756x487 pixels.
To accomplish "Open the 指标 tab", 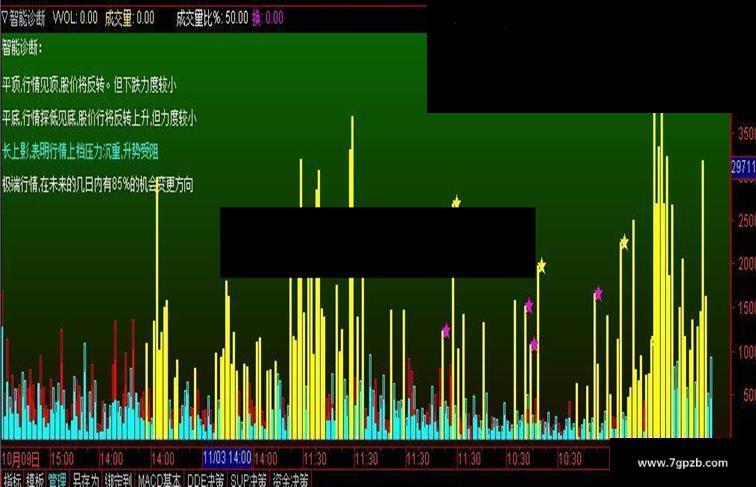I will [x=12, y=480].
